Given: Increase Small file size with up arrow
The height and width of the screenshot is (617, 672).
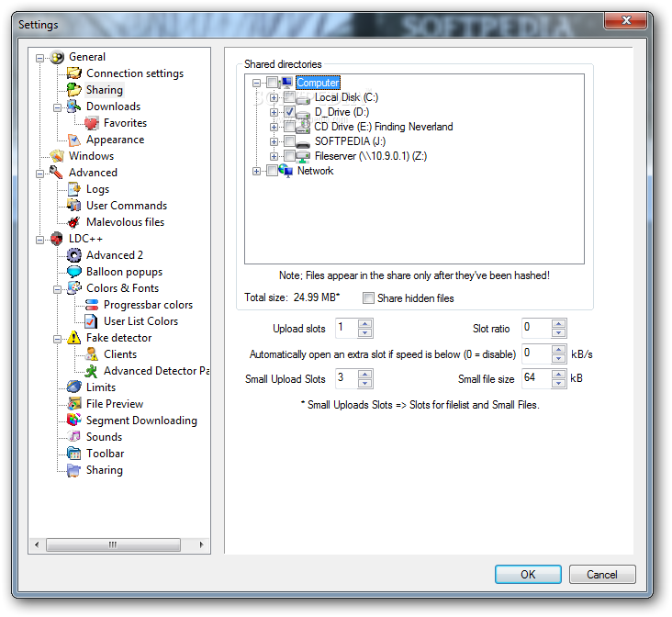Looking at the screenshot, I should tap(558, 374).
